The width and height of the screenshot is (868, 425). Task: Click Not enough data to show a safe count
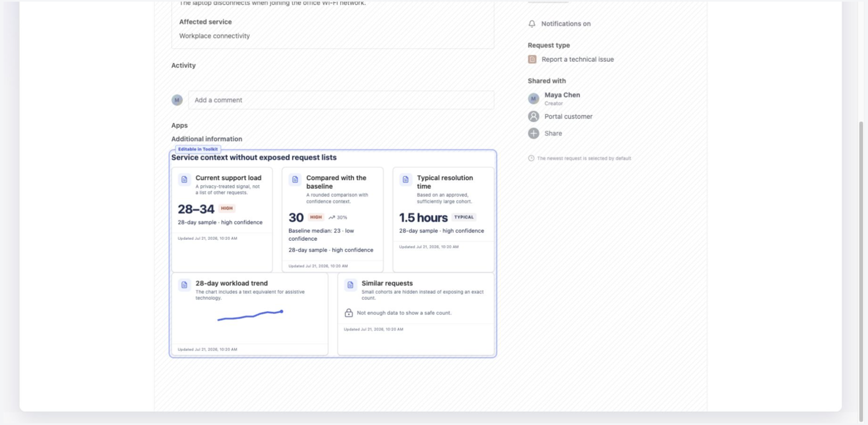pos(404,313)
